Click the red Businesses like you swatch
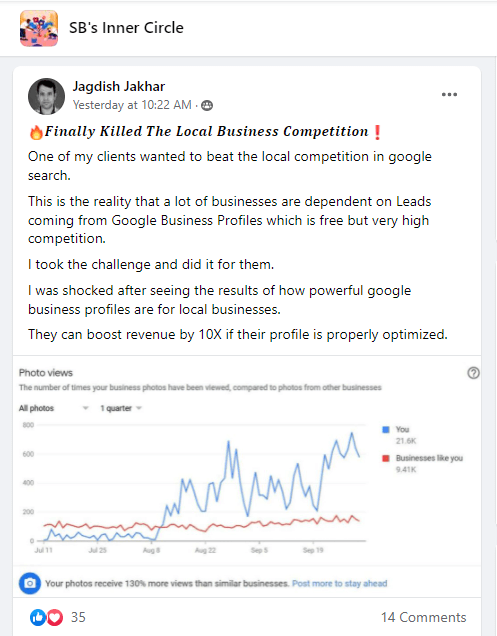Screen dimensions: 497x636 386,458
